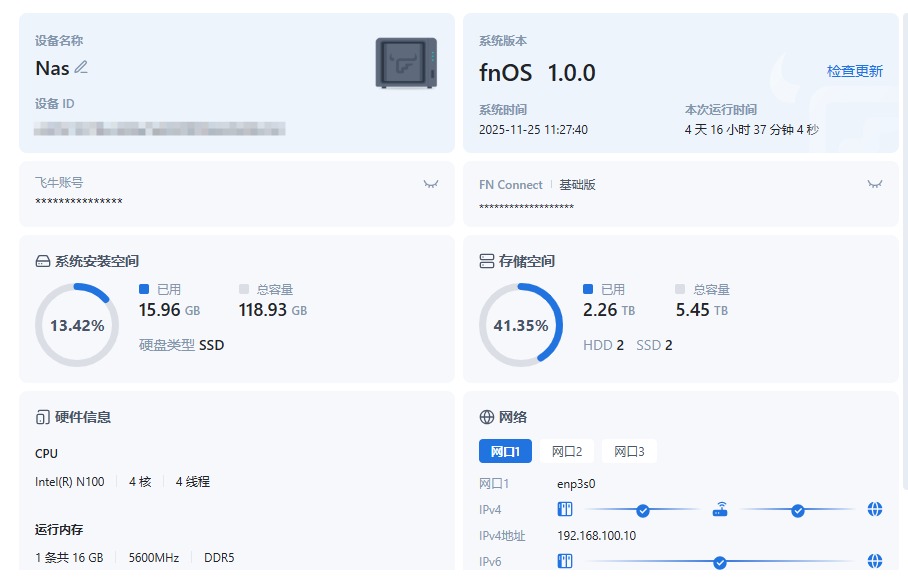Click the IPv4 connectivity check mark indicator

pyautogui.click(x=643, y=510)
